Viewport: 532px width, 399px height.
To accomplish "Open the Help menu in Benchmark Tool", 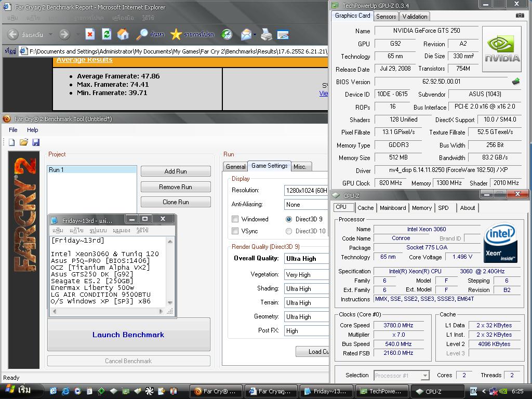I will tap(33, 130).
